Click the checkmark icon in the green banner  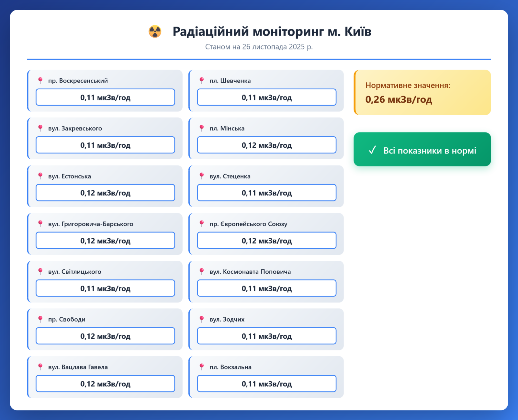point(372,150)
